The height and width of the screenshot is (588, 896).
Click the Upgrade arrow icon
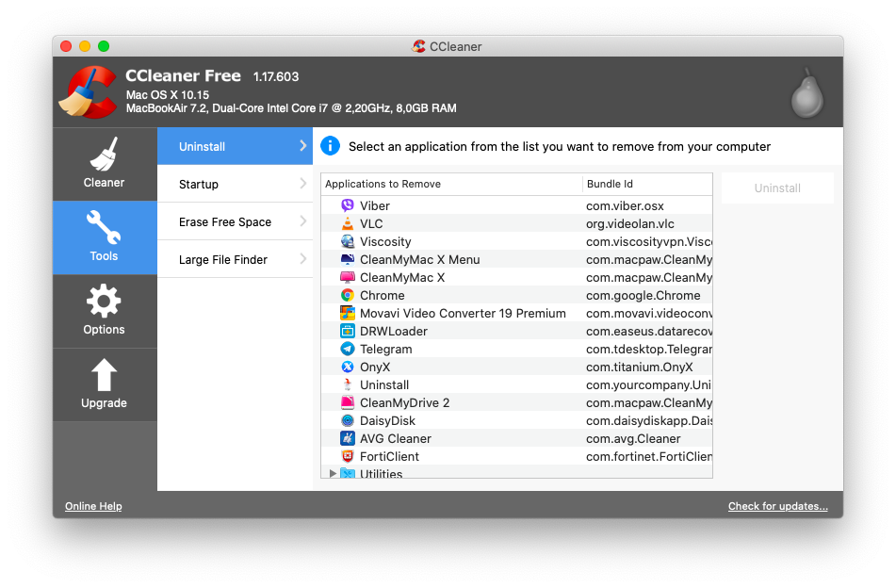pyautogui.click(x=104, y=375)
